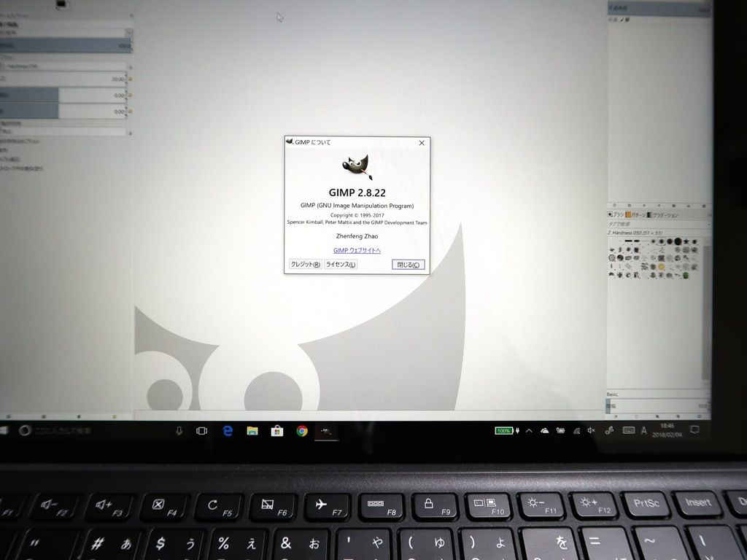Click the OneDrive cloud tray icon
Screen dimensions: 747x560
(544, 430)
